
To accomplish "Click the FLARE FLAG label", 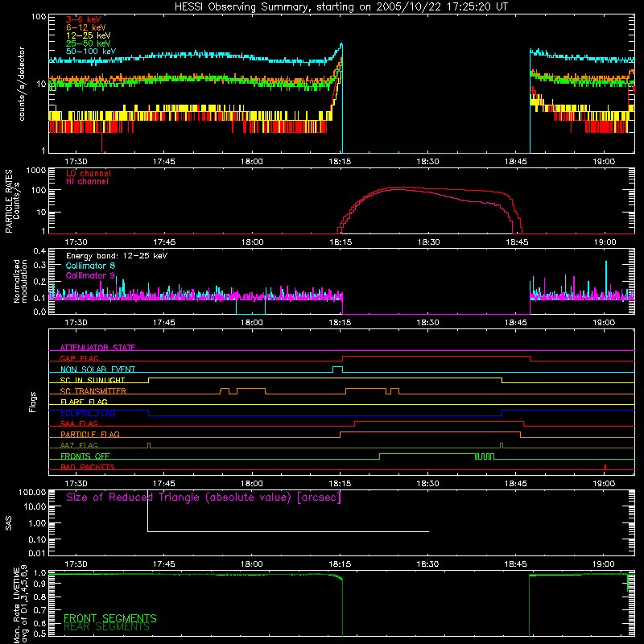I will coord(84,402).
